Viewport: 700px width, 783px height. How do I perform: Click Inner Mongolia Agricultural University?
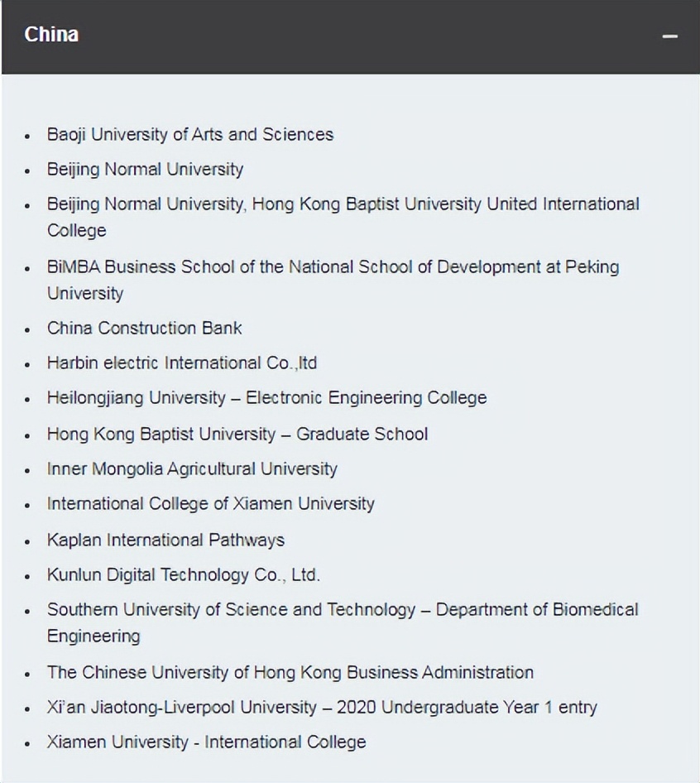(x=192, y=469)
